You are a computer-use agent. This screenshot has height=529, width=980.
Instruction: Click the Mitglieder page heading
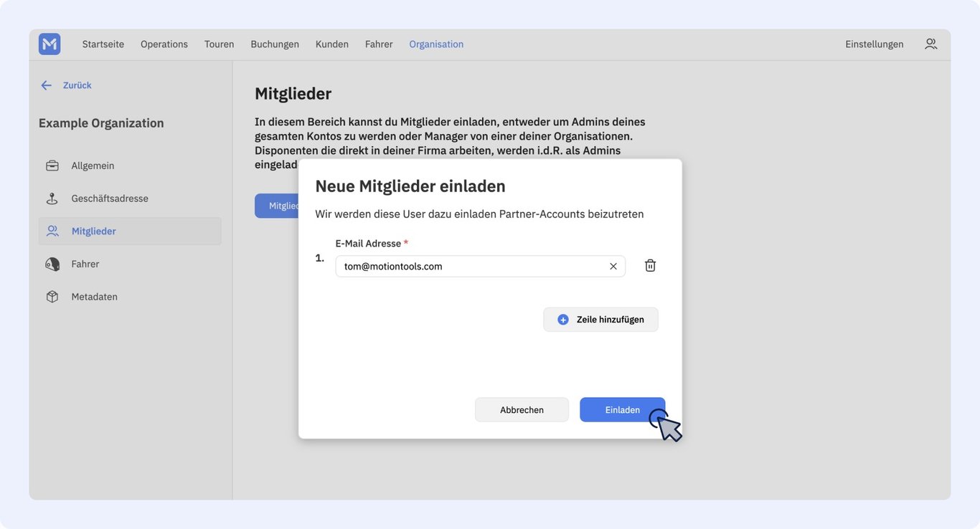tap(293, 94)
